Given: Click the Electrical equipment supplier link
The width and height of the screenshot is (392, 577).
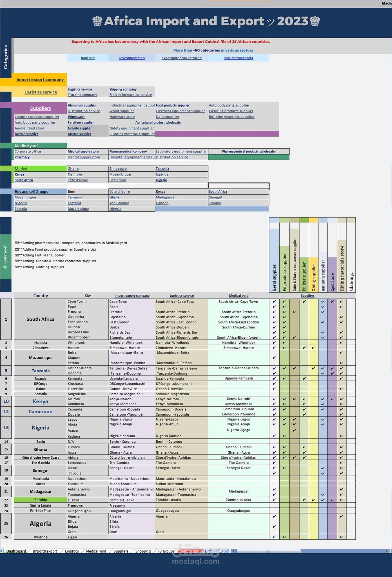Looking at the screenshot, I should pos(180,111).
